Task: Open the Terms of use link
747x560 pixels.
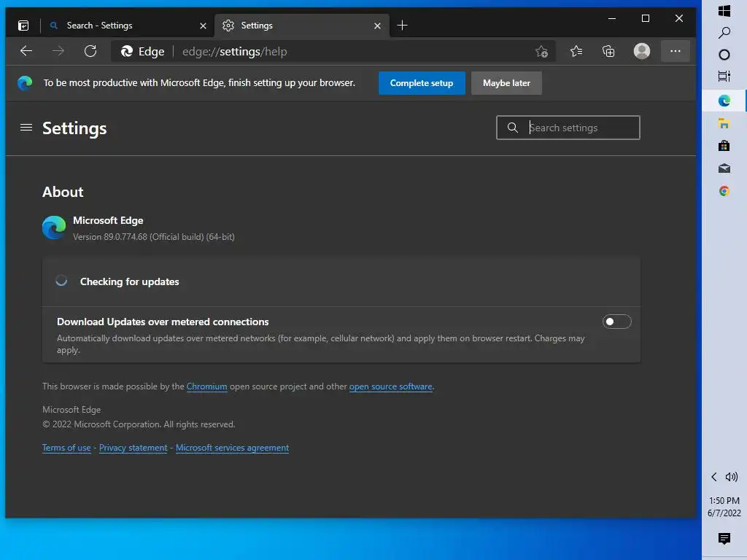Action: coord(66,448)
